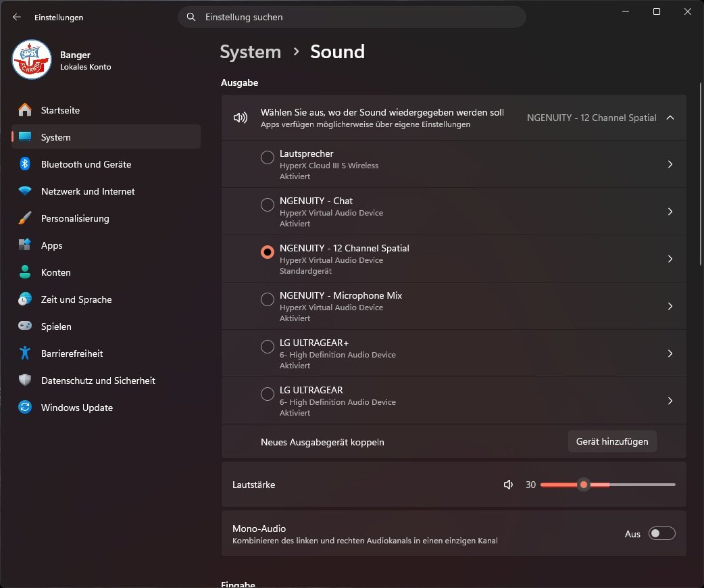704x588 pixels.
Task: Select NGENUITY - Chat radio button
Action: click(267, 204)
